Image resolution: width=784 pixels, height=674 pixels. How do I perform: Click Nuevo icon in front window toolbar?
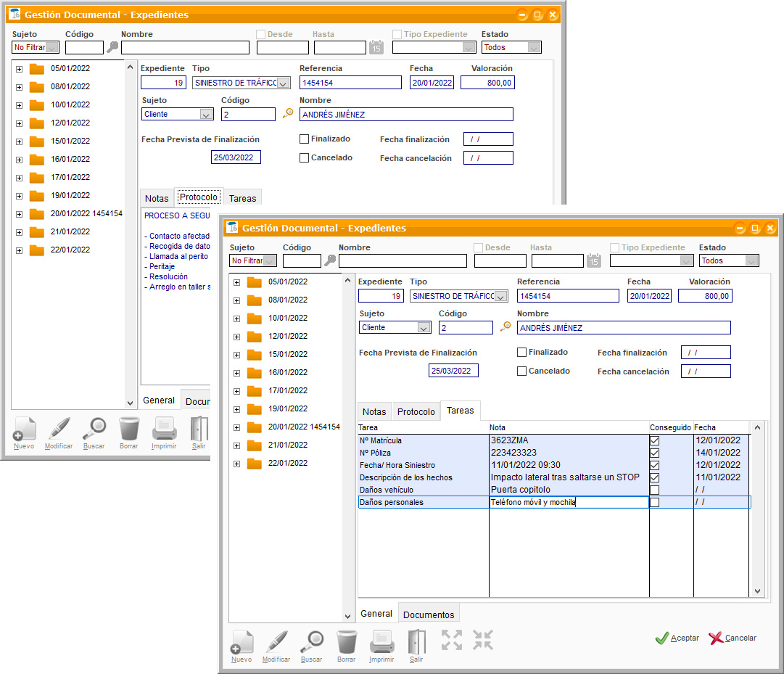coord(242,643)
